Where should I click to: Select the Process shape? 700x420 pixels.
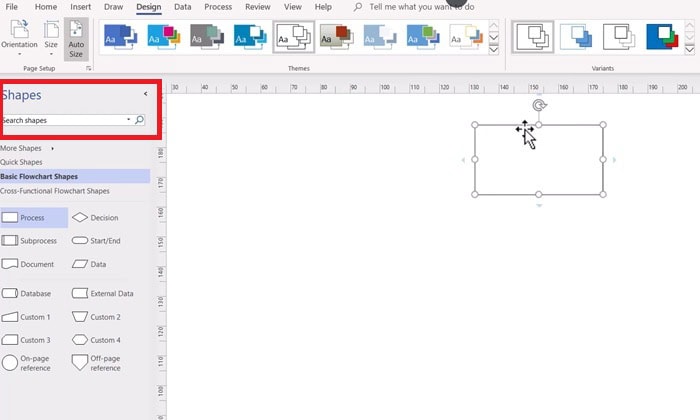34,218
